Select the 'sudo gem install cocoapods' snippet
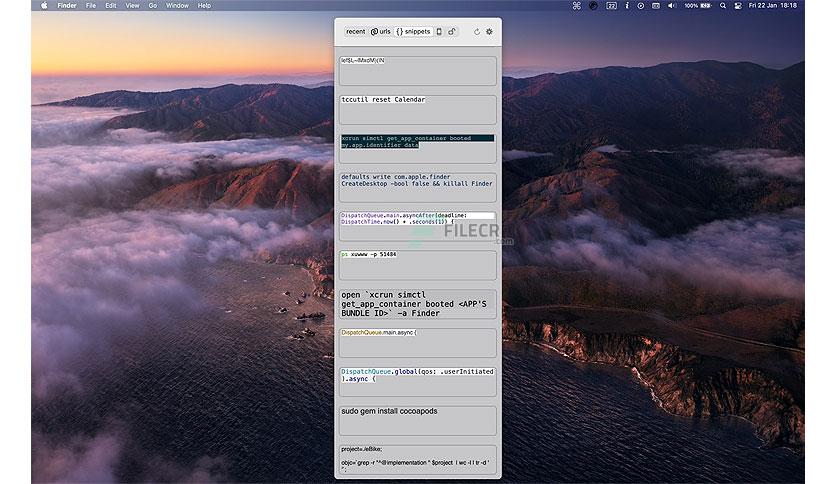This screenshot has width=836, height=484. pos(417,421)
